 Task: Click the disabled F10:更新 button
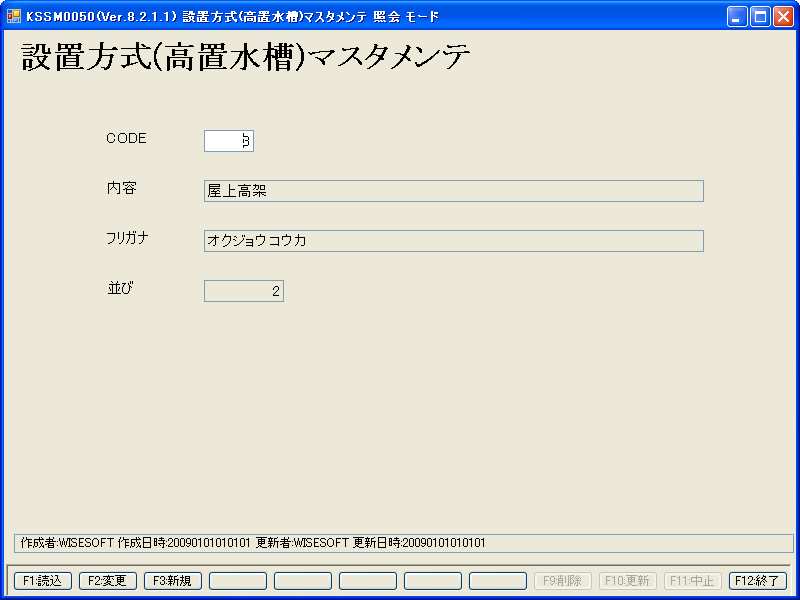[628, 581]
